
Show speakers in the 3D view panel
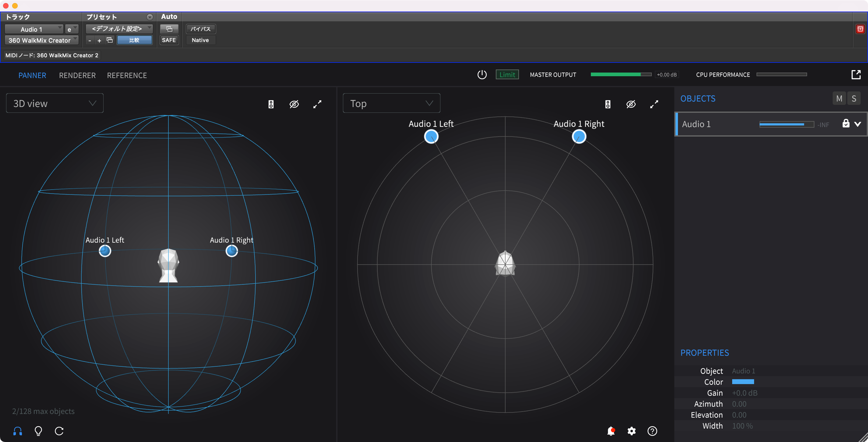(271, 104)
